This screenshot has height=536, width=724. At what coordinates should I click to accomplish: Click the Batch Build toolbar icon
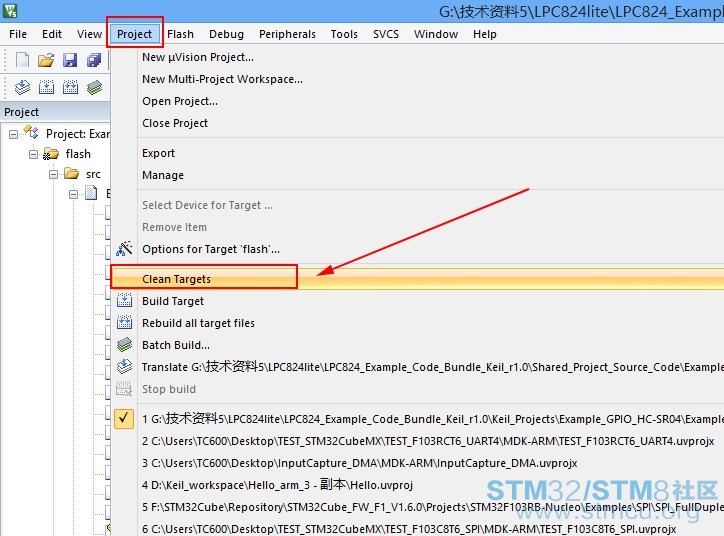[94, 87]
